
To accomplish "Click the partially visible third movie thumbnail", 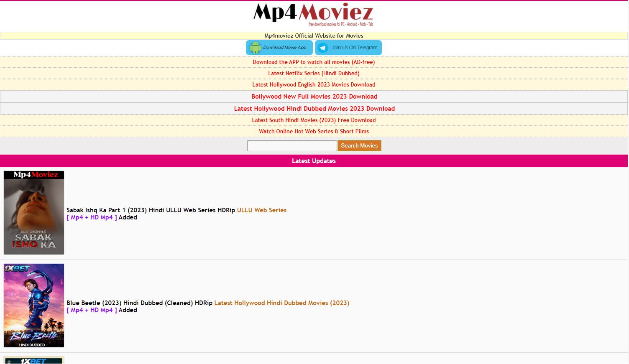I will point(34,360).
